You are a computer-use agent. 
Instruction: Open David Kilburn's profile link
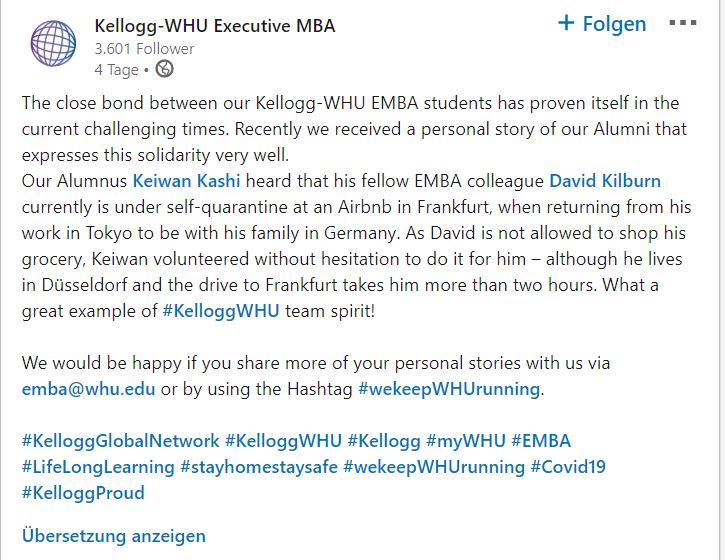point(605,181)
